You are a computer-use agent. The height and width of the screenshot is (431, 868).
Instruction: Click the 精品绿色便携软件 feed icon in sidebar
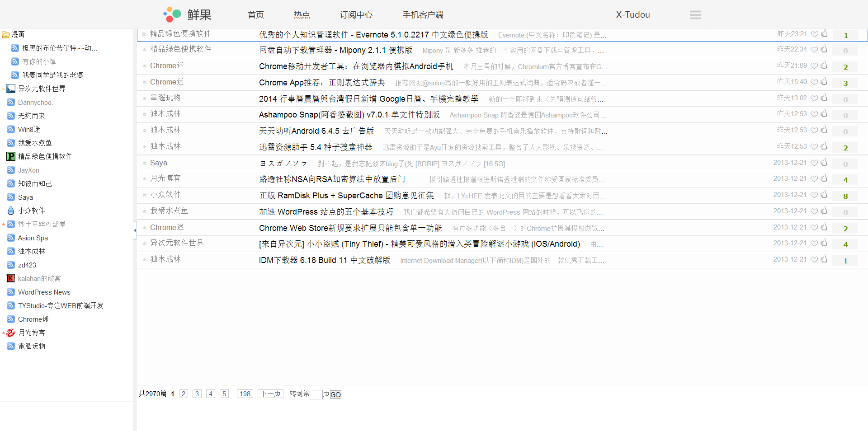coord(11,156)
